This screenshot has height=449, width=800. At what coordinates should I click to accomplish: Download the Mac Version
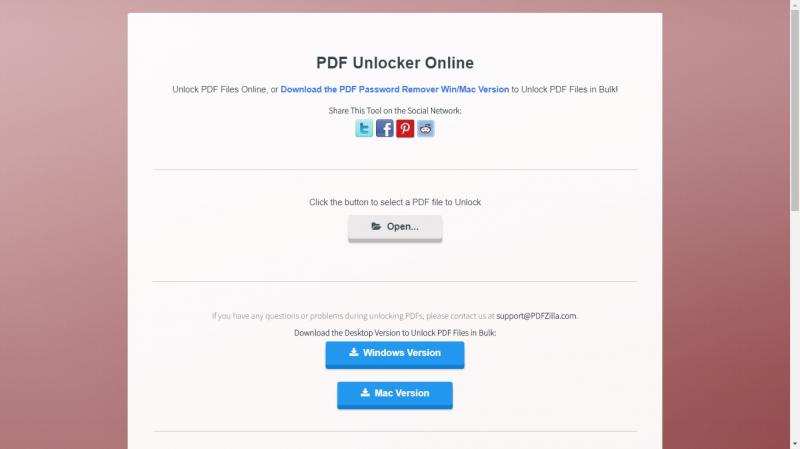tap(395, 394)
